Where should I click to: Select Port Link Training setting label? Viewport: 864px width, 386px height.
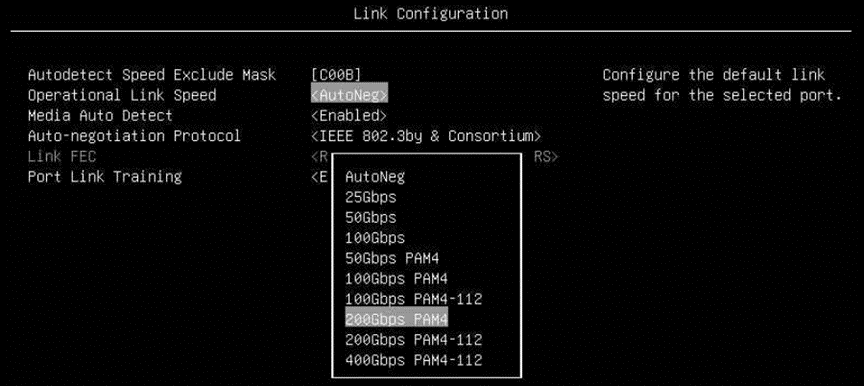(x=105, y=177)
